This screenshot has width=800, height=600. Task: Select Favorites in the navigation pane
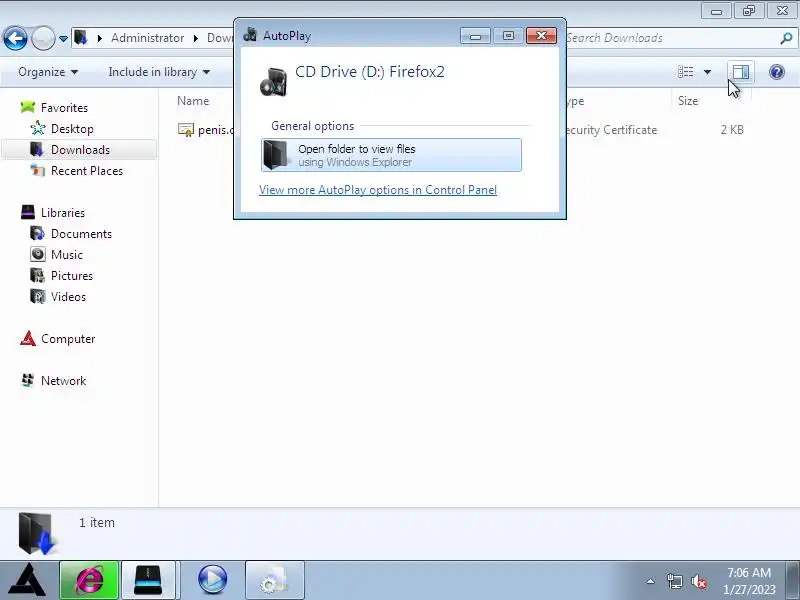[64, 108]
